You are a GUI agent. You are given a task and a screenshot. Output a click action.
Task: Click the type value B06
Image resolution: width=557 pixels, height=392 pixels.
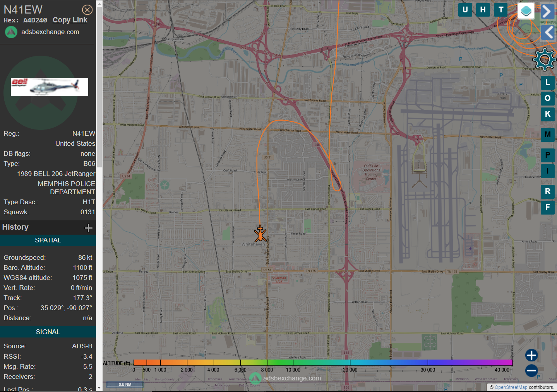point(89,164)
